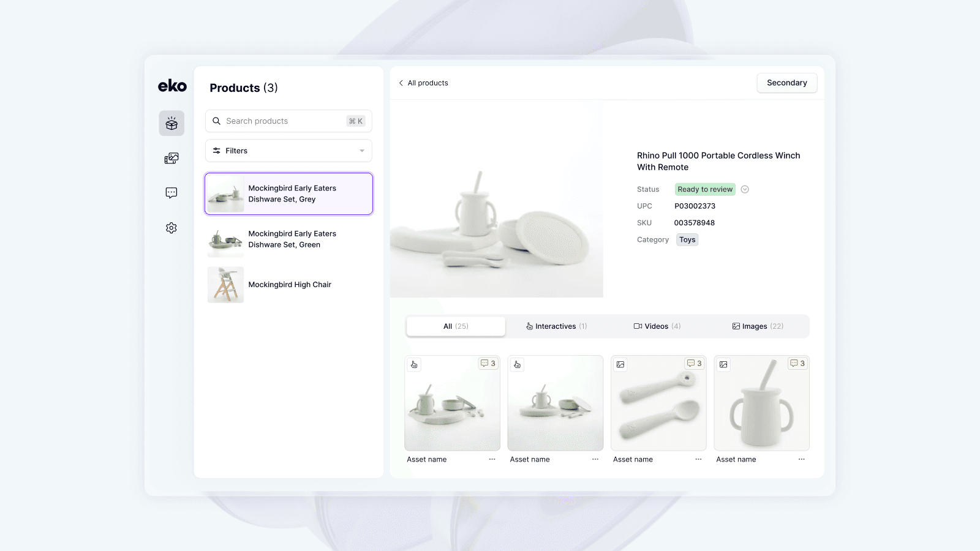Open the comments sidebar icon
The width and height of the screenshot is (980, 551).
(171, 193)
